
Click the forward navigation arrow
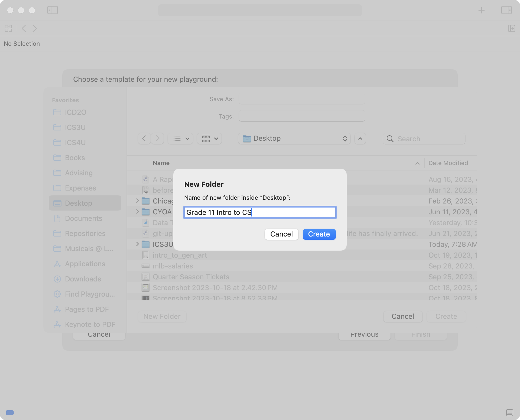pyautogui.click(x=35, y=28)
